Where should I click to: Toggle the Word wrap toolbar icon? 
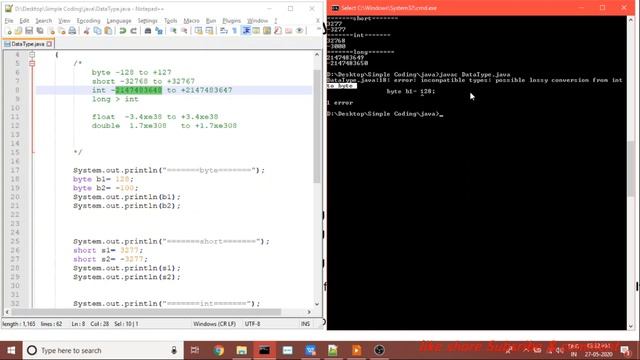224,31
